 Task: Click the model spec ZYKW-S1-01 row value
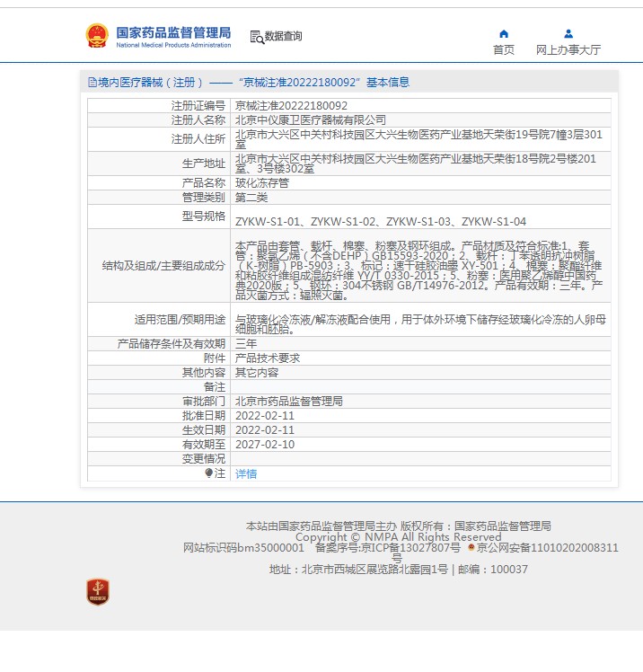(381, 222)
